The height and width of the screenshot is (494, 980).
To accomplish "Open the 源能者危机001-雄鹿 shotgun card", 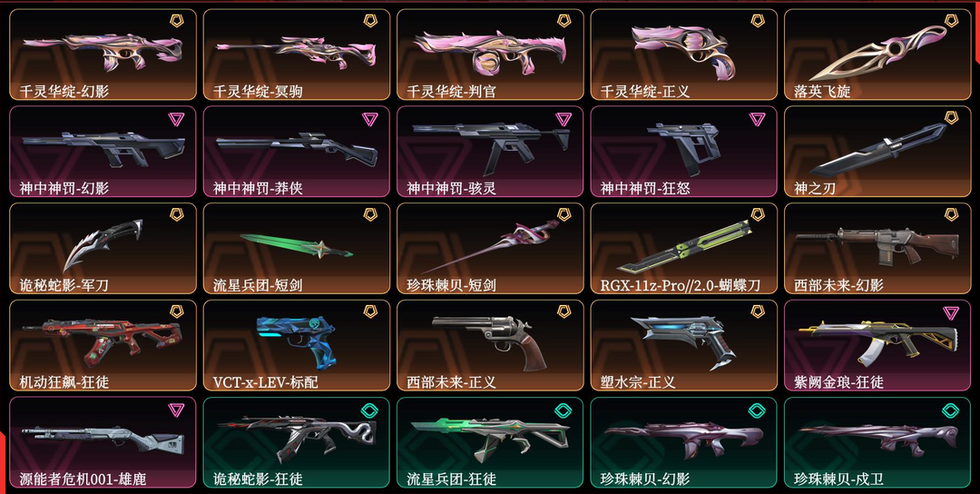I will (x=103, y=442).
